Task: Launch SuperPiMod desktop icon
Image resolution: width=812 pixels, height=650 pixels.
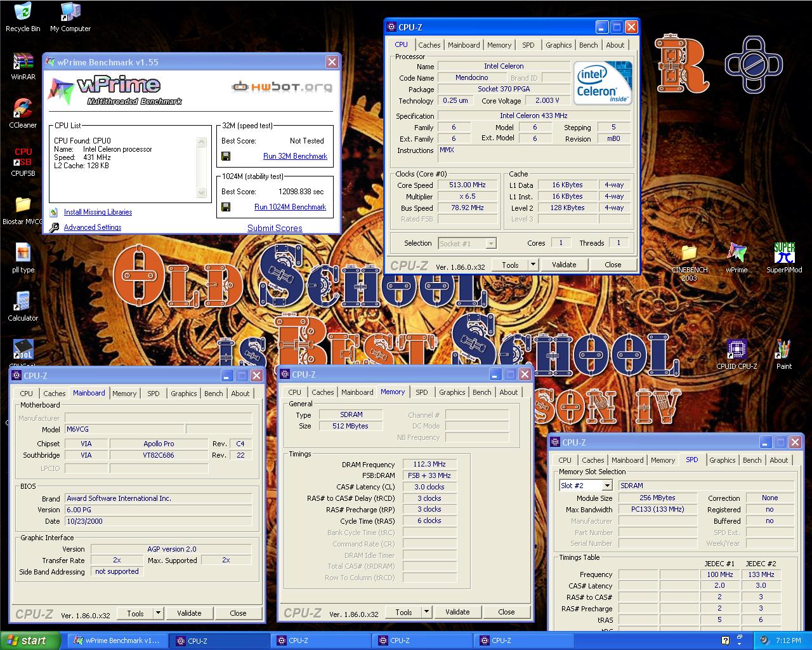Action: 784,259
